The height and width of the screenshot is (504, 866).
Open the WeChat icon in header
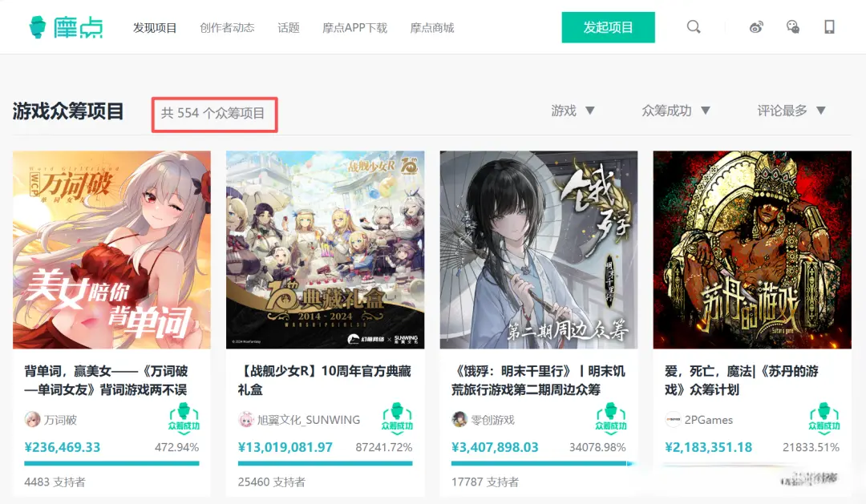[x=792, y=27]
